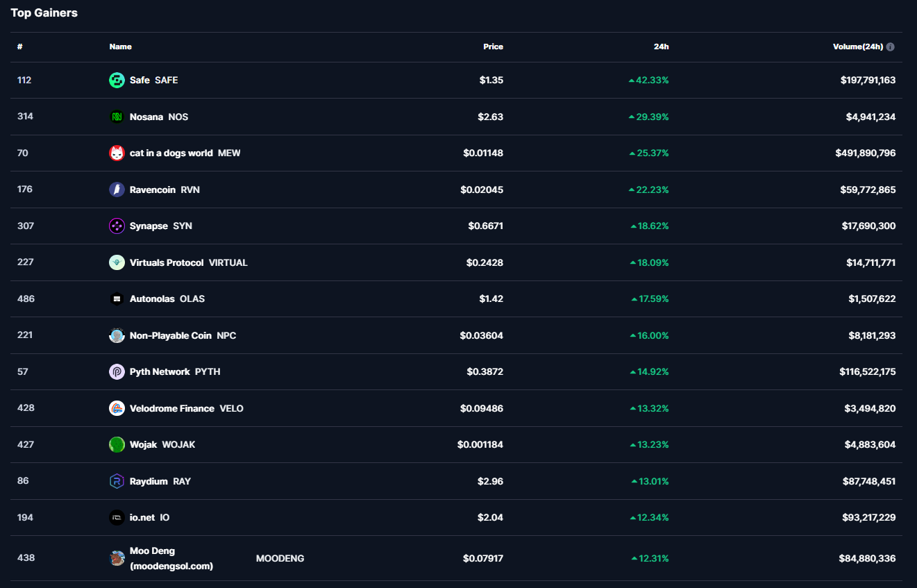Sort table by Price column header
This screenshot has height=588, width=917.
[x=493, y=47]
